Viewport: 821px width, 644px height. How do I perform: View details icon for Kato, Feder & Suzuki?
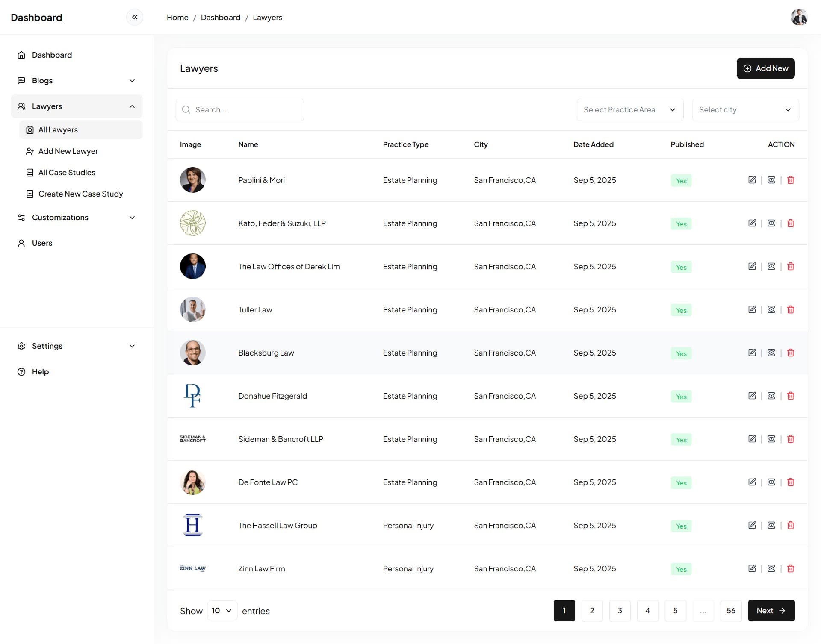tap(771, 223)
